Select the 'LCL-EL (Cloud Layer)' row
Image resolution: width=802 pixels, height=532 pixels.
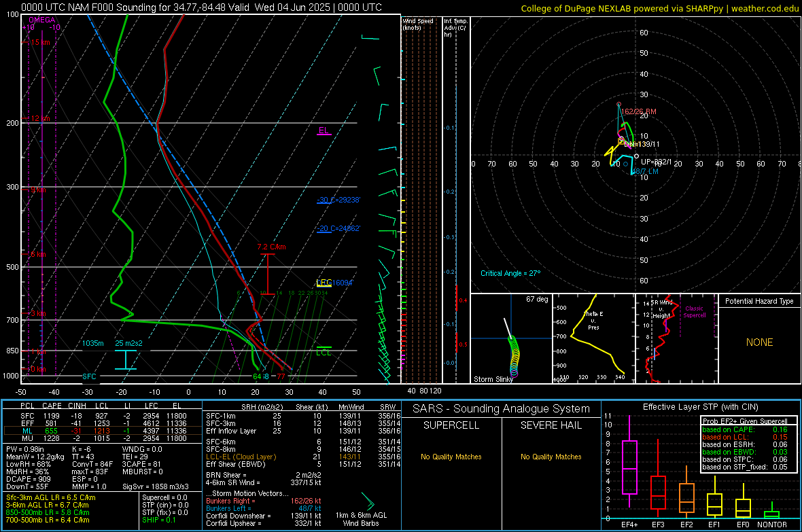[x=304, y=457]
